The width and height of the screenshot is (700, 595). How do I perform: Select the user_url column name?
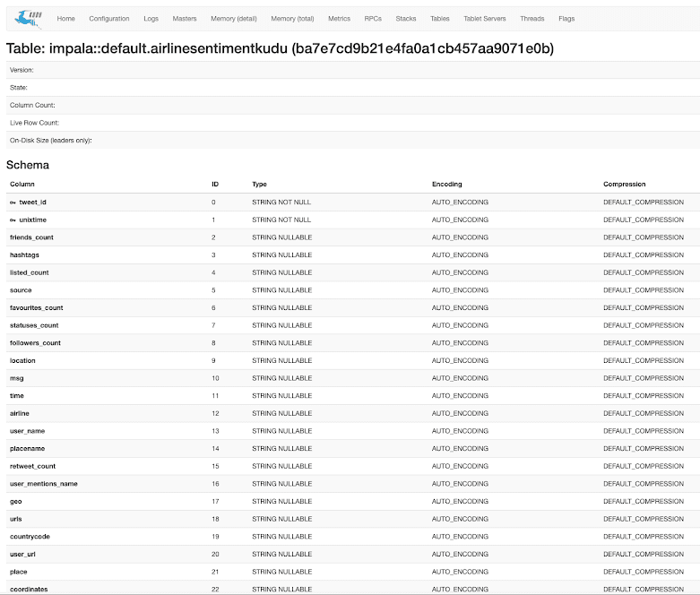(x=22, y=555)
